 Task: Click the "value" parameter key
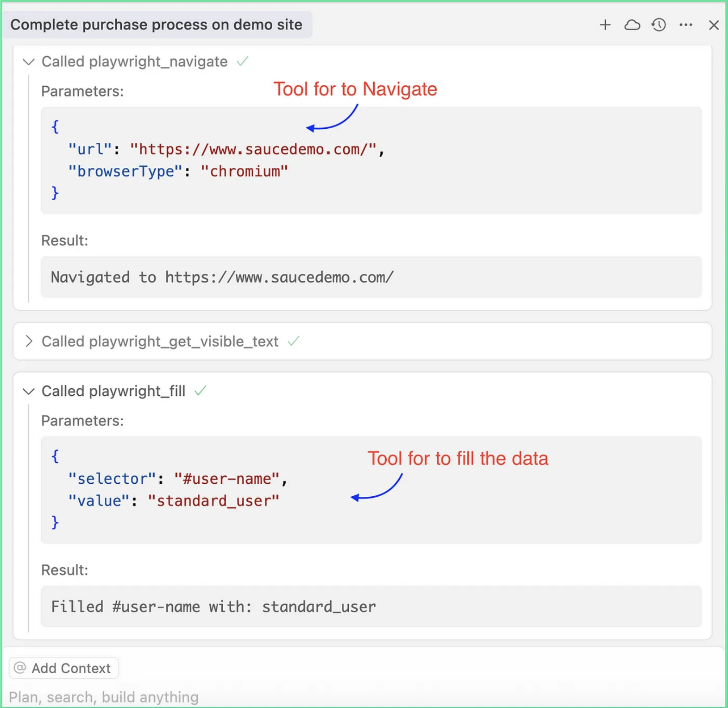click(x=99, y=501)
